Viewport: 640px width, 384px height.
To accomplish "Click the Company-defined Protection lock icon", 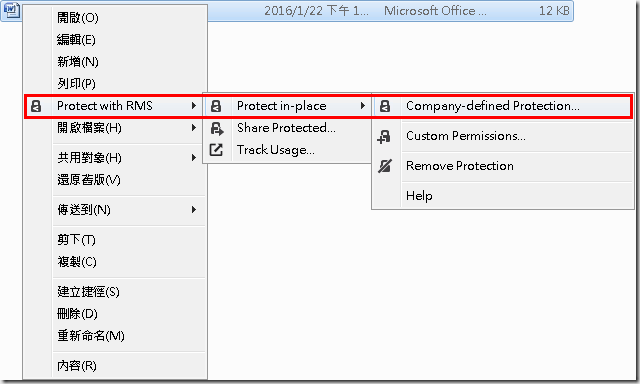I will tap(384, 106).
